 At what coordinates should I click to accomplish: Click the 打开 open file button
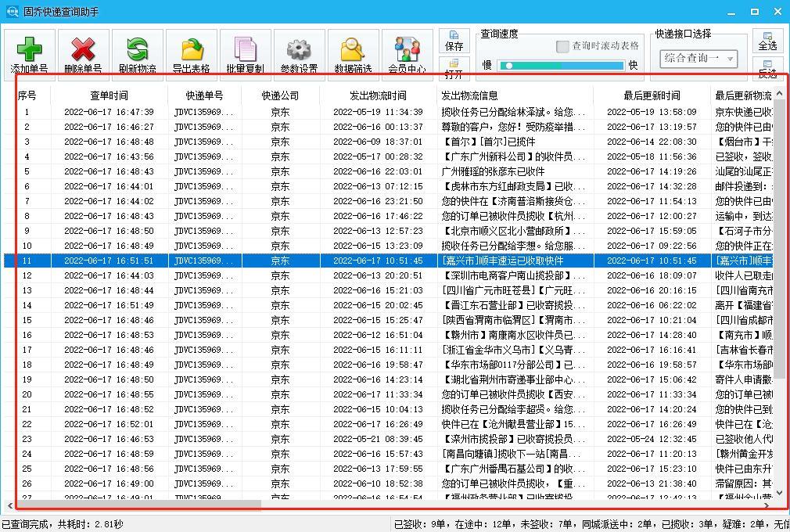454,69
